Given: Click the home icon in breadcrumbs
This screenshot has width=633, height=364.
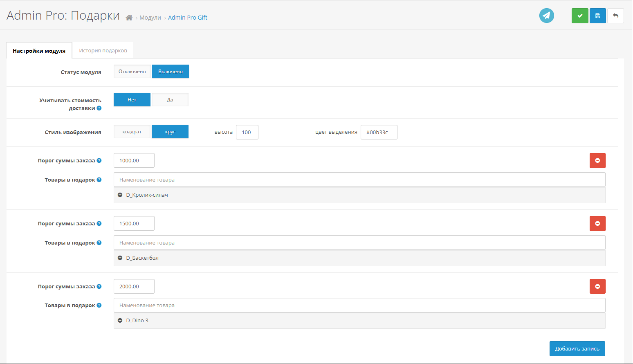Looking at the screenshot, I should point(129,18).
